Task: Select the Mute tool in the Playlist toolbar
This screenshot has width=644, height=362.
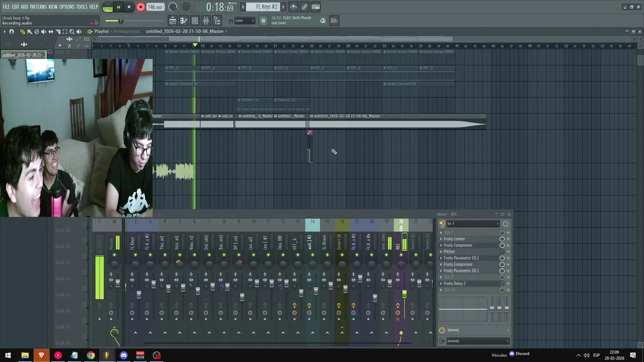Action: (43, 32)
